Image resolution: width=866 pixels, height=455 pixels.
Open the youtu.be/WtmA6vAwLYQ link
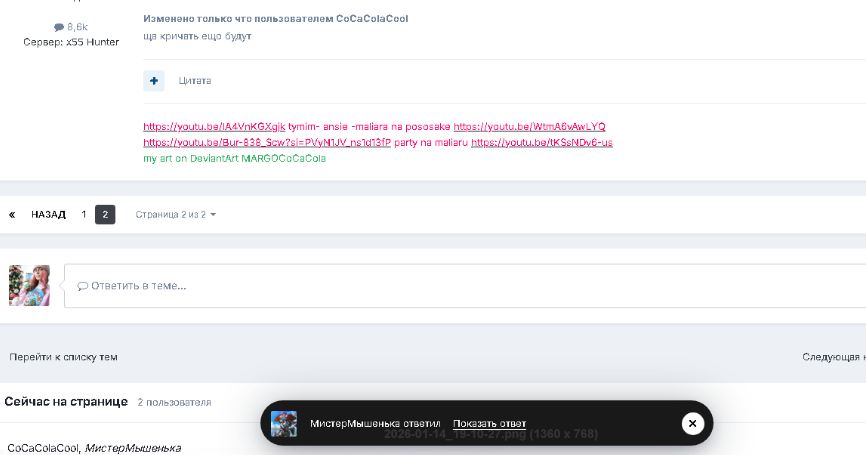[529, 126]
